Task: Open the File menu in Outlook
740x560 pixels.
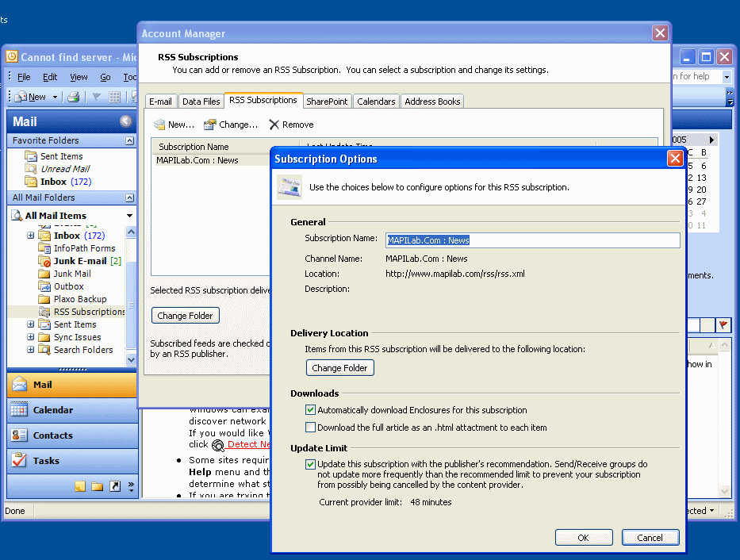Action: (24, 77)
